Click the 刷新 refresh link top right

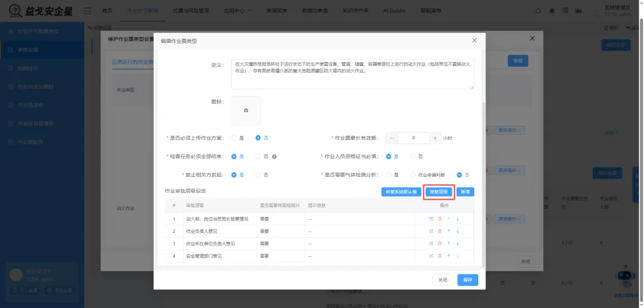click(611, 28)
